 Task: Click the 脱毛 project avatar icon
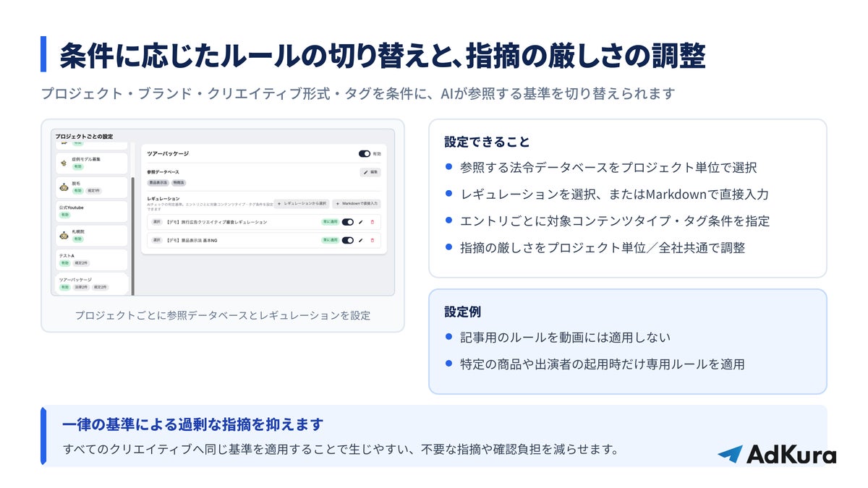pos(64,187)
